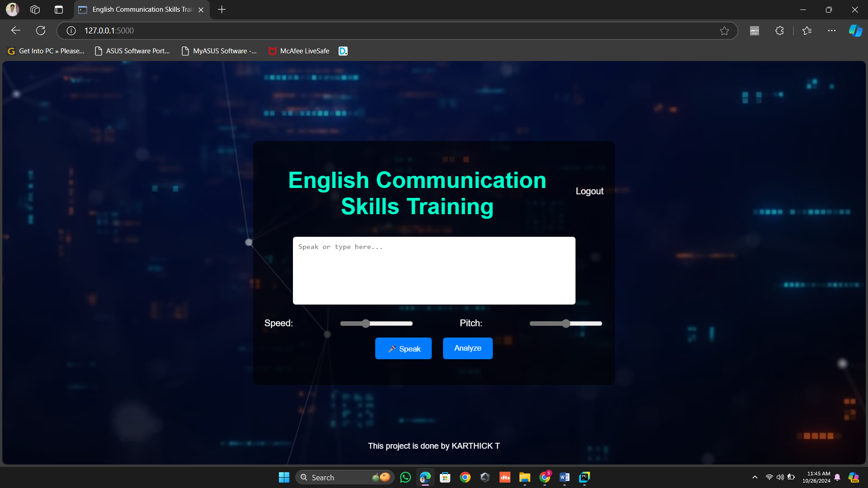Refresh the current page
Image resolution: width=868 pixels, height=488 pixels.
coord(41,31)
